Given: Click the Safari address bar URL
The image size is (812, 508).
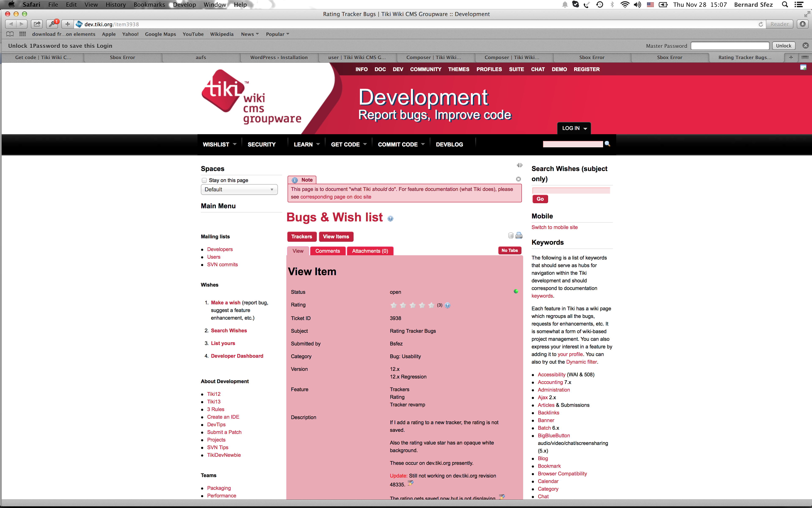Looking at the screenshot, I should tap(111, 24).
